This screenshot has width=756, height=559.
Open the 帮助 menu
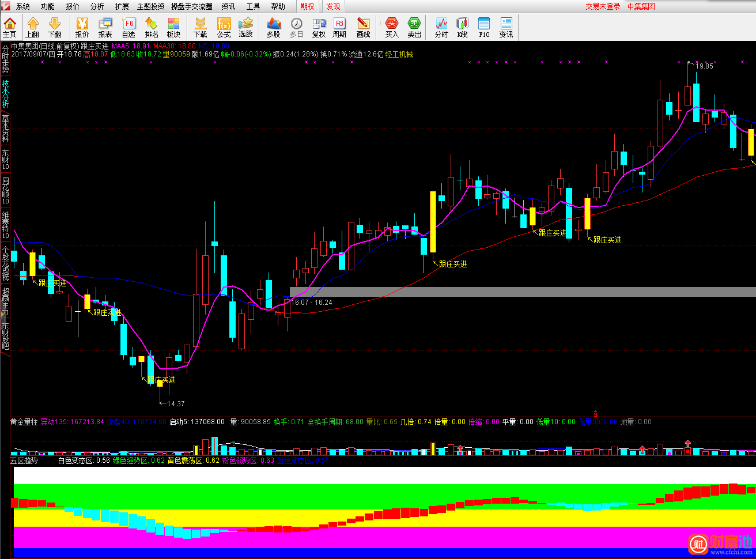pyautogui.click(x=278, y=6)
